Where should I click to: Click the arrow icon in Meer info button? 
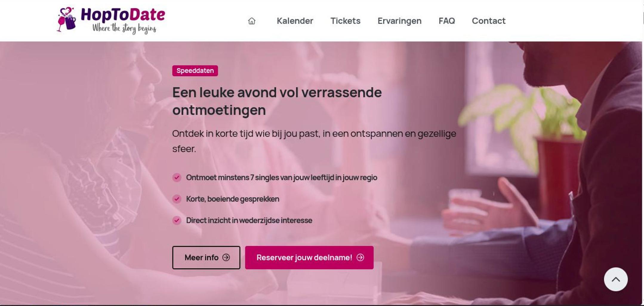coord(226,257)
